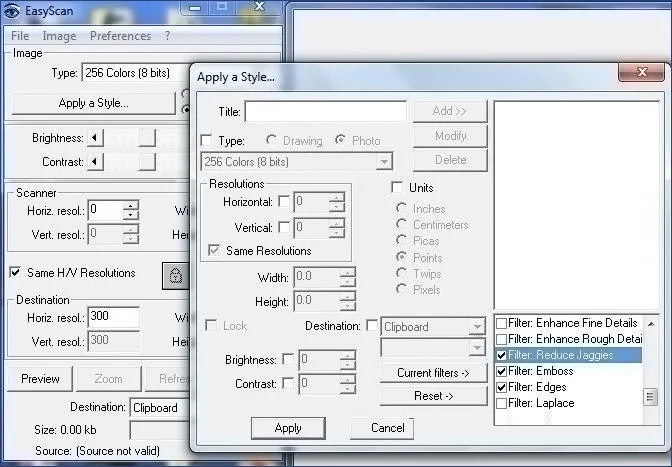The width and height of the screenshot is (672, 467).
Task: Uncheck Filter: Edges
Action: (x=501, y=387)
